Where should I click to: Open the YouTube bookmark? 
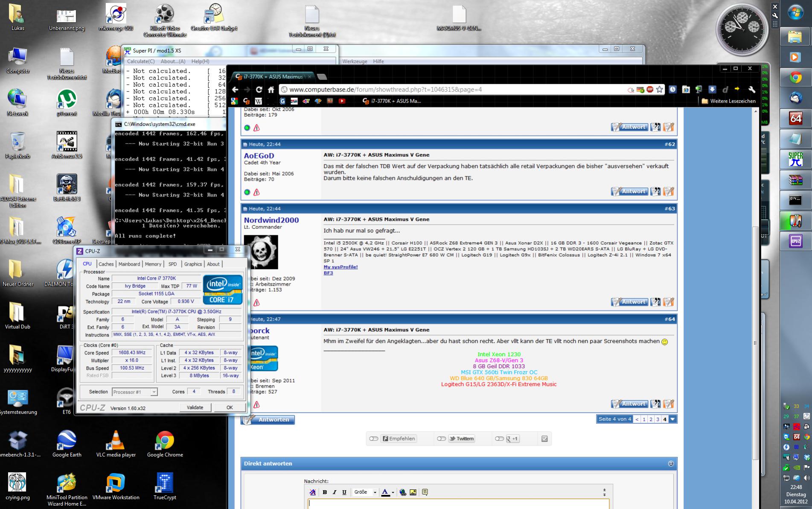pos(342,101)
